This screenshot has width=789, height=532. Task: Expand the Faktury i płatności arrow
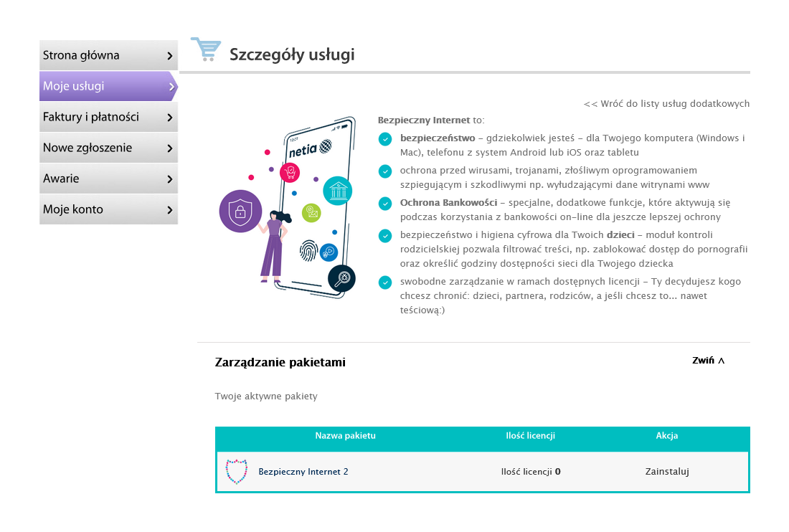169,118
